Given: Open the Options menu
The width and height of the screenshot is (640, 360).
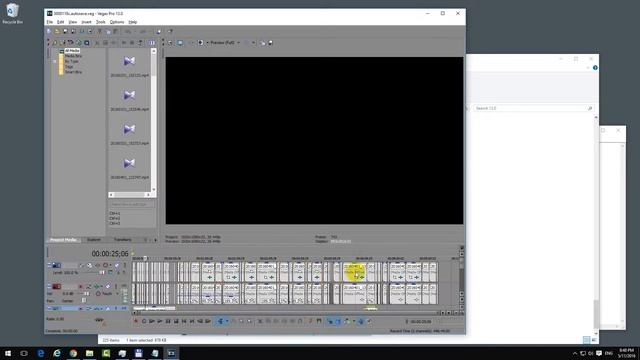Looking at the screenshot, I should 117,22.
